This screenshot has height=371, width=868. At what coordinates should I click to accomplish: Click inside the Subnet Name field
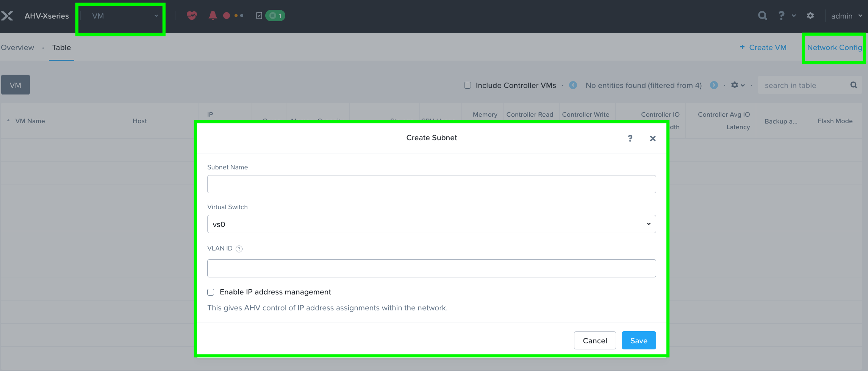(x=431, y=184)
